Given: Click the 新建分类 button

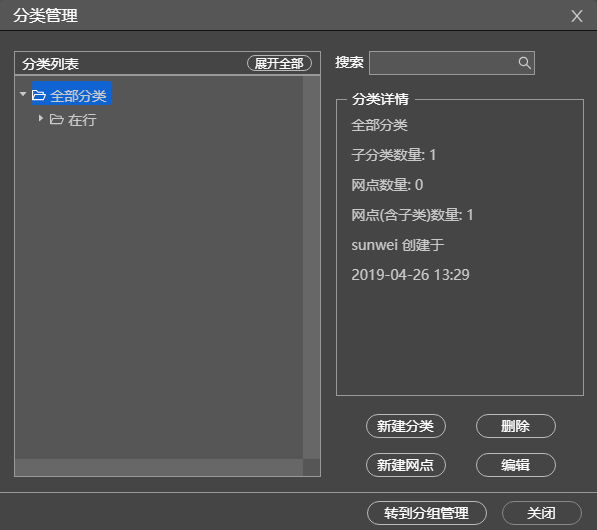Looking at the screenshot, I should pos(406,426).
